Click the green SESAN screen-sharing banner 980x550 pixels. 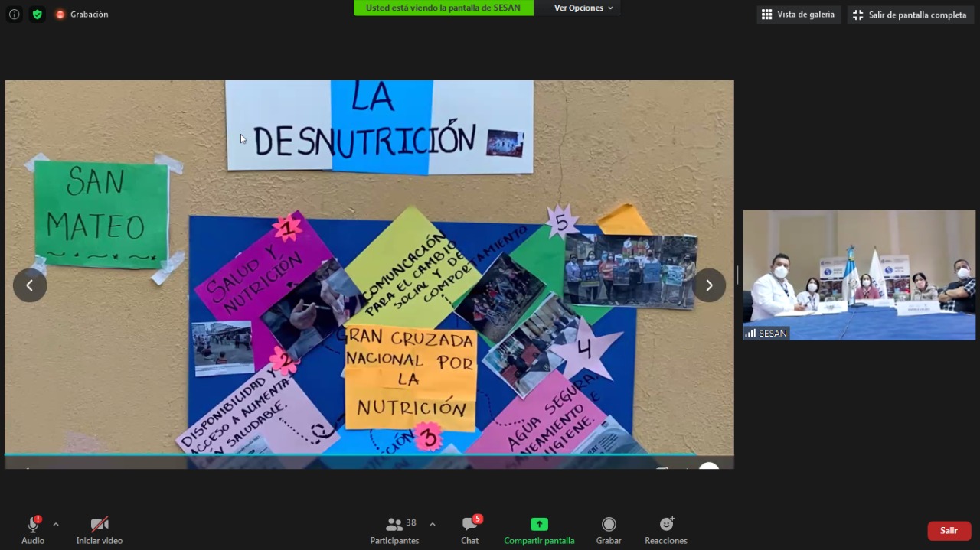coord(443,8)
